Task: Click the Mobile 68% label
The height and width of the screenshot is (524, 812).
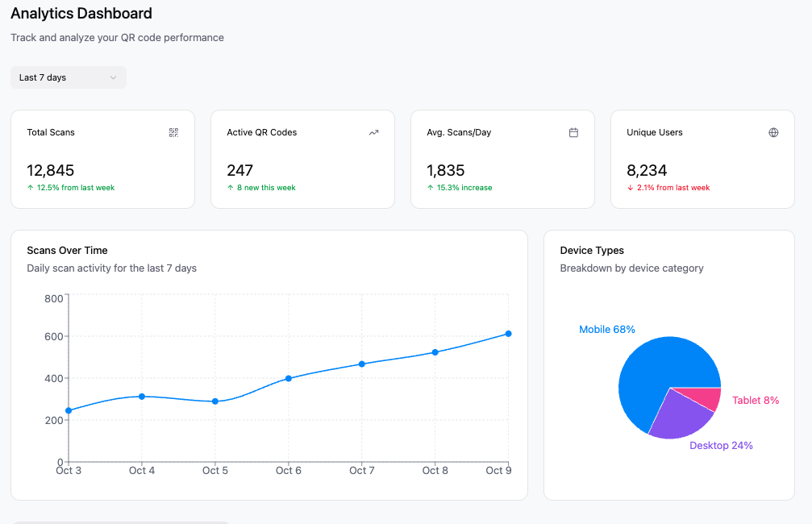Action: coord(607,329)
